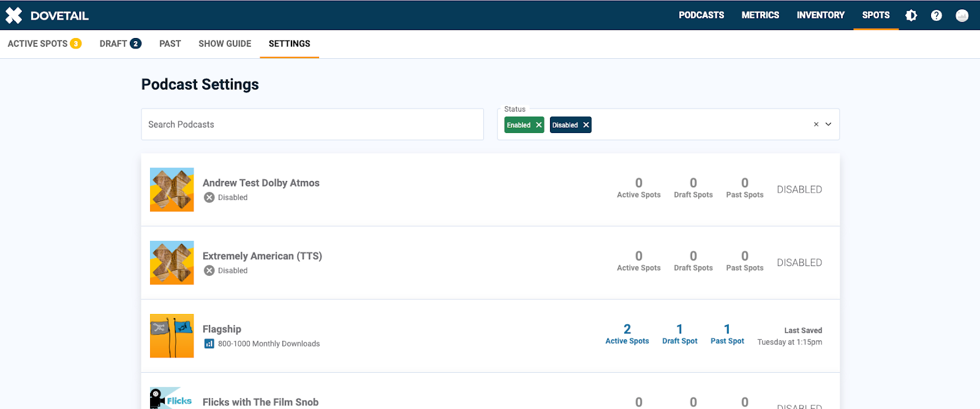Image resolution: width=980 pixels, height=409 pixels.
Task: Open the user account avatar
Action: (962, 15)
